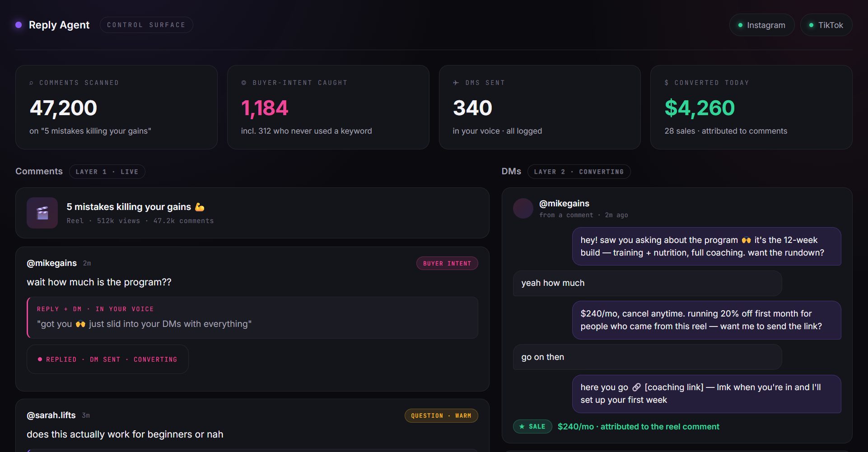This screenshot has width=868, height=452.
Task: Click the dollar icon beside Converted Today
Action: tap(667, 83)
